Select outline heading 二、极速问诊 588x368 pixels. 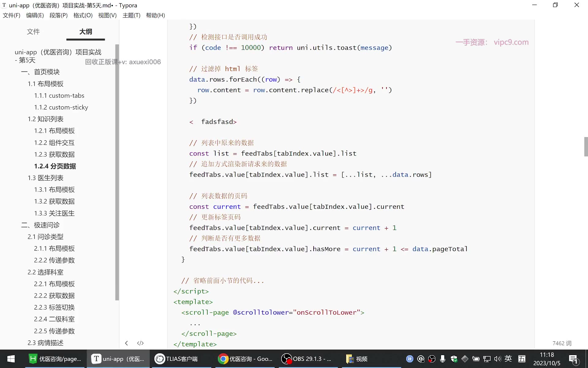(x=40, y=225)
